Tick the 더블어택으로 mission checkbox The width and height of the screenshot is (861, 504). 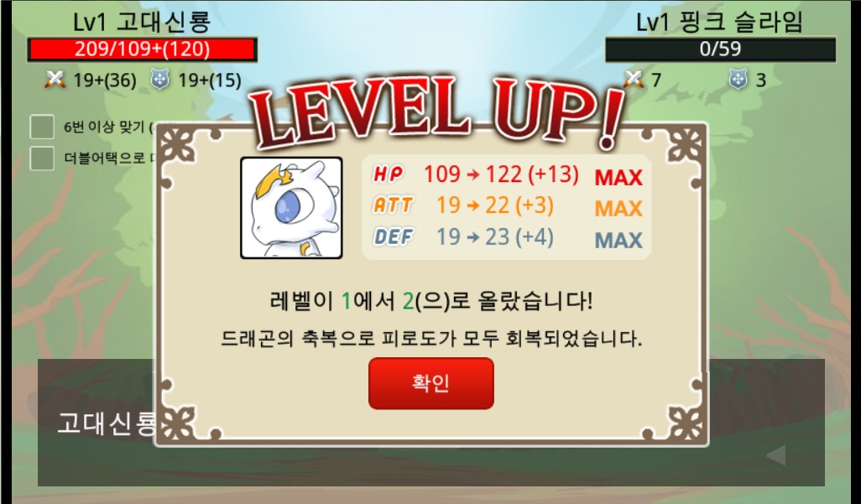(x=42, y=158)
